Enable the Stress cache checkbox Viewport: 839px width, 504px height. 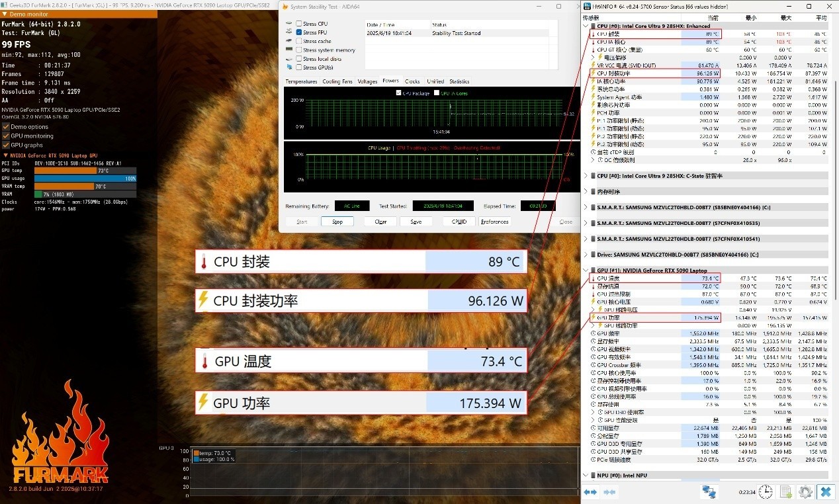pos(299,41)
